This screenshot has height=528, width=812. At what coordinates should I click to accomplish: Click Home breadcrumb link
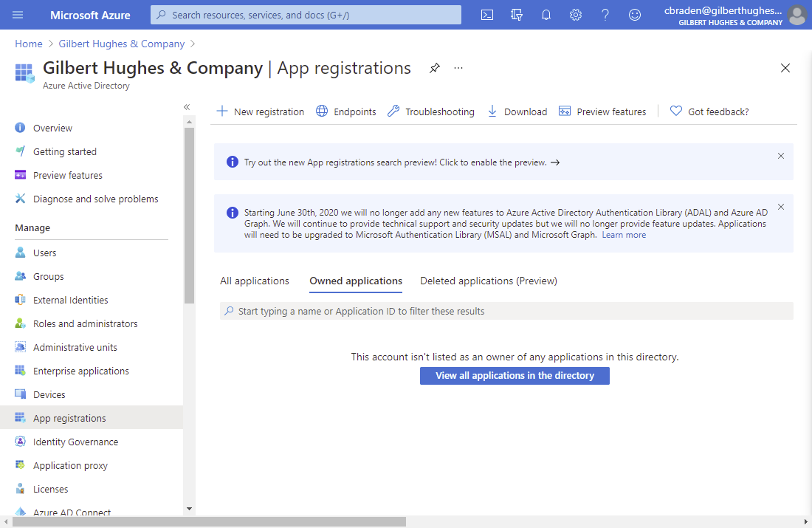pyautogui.click(x=29, y=44)
